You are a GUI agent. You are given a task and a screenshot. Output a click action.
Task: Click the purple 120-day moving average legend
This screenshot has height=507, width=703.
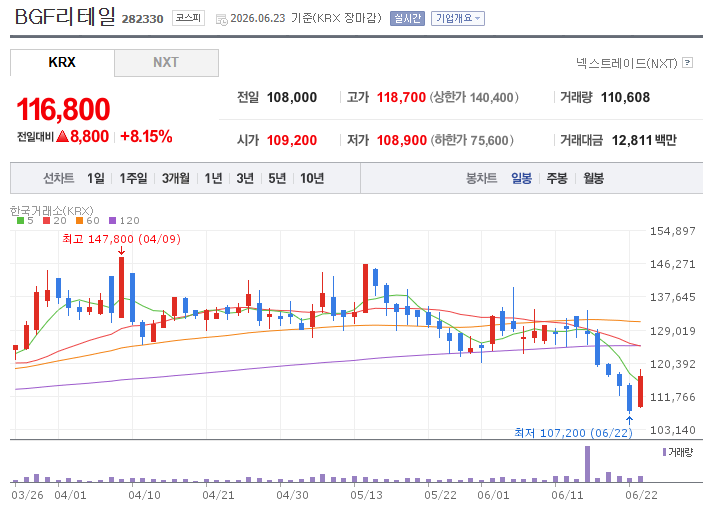124,221
